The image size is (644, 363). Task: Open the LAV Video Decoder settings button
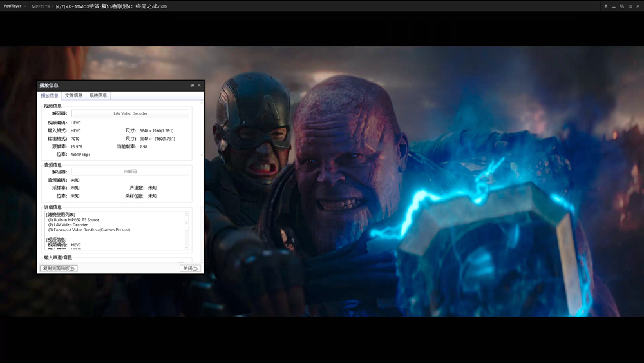130,113
